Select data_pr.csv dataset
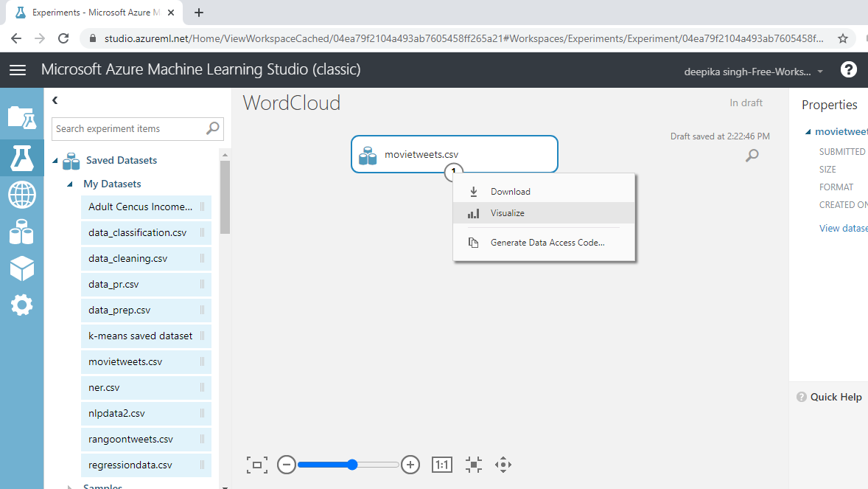The width and height of the screenshot is (868, 489). tap(146, 285)
